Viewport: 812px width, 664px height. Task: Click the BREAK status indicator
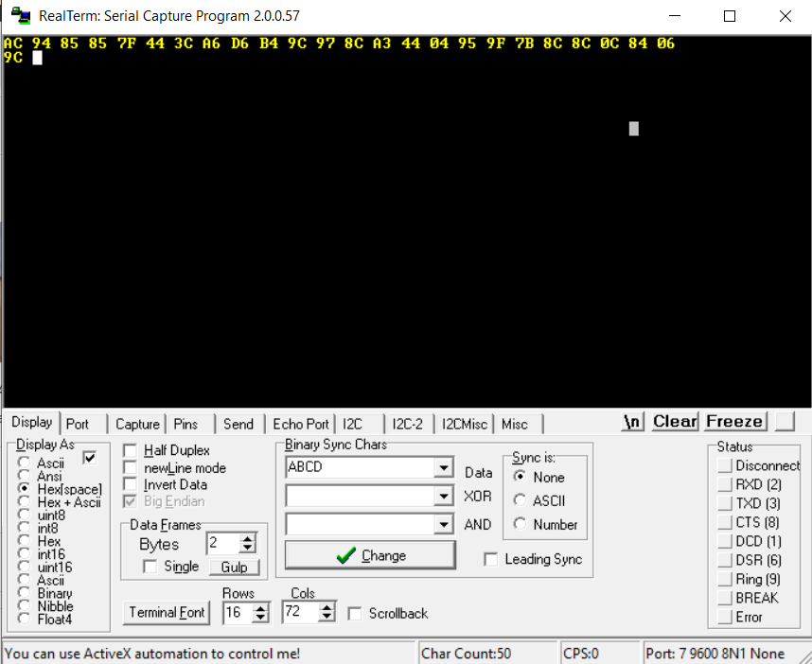coord(724,598)
